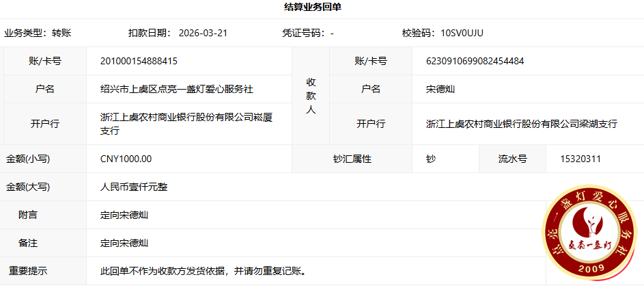Click the 附言 label
The height and width of the screenshot is (288, 644).
[x=28, y=215]
